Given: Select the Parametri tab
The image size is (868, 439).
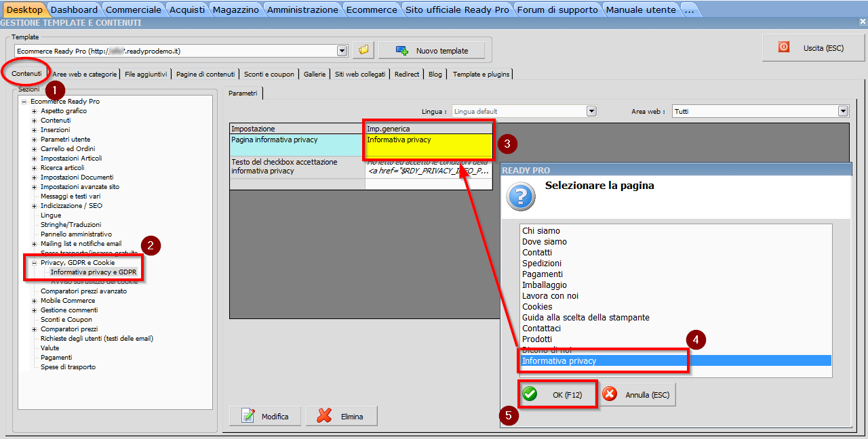Looking at the screenshot, I should coord(243,93).
